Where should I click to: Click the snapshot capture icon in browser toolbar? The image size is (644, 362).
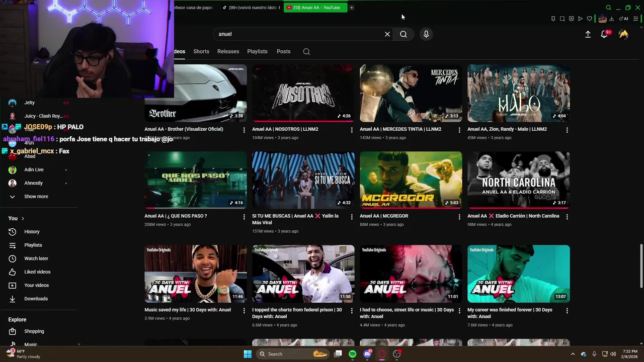[x=562, y=19]
